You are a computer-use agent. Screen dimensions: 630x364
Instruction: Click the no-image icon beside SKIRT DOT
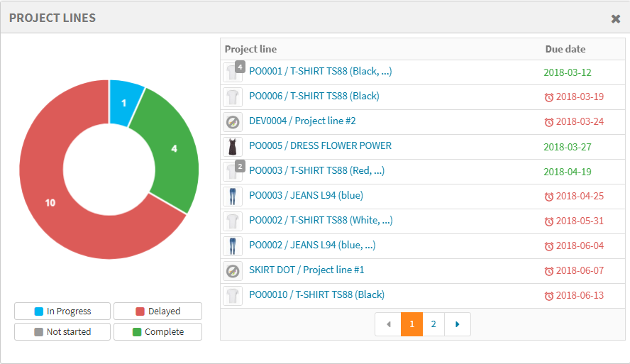click(232, 271)
